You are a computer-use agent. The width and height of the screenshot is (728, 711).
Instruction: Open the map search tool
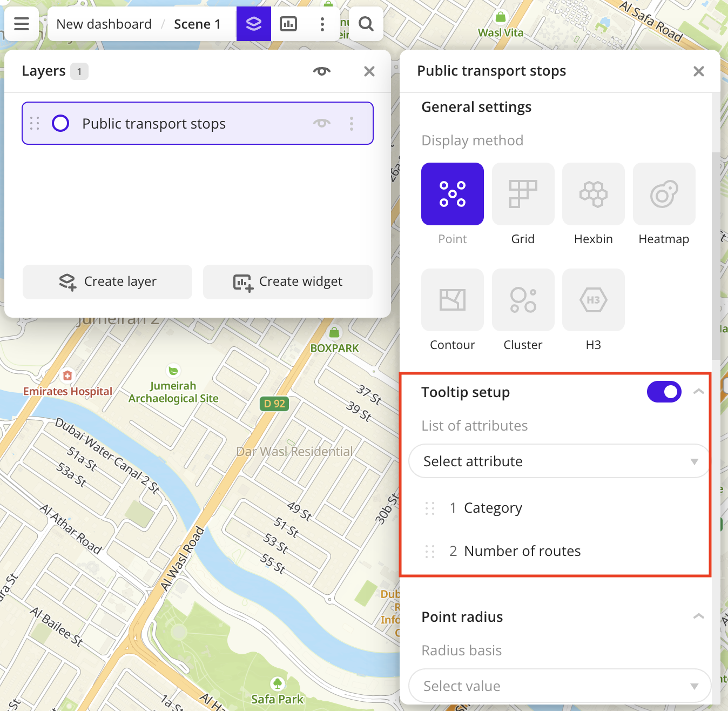pos(366,24)
